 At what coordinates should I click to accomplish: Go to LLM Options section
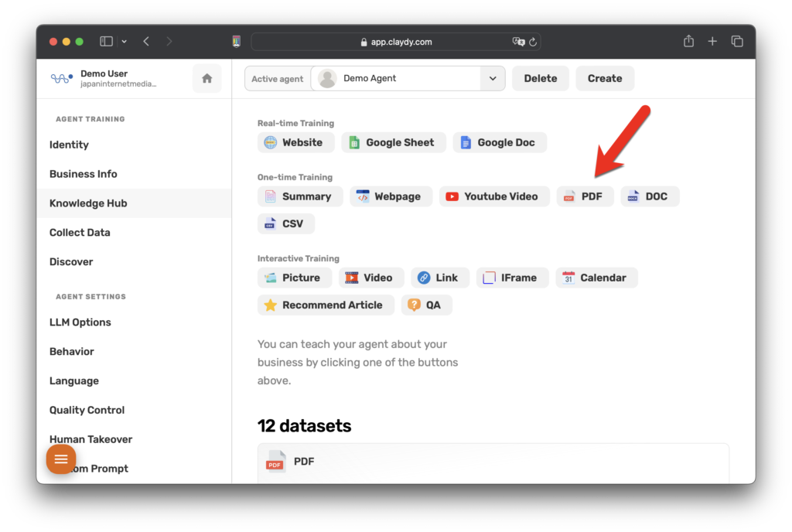click(80, 322)
